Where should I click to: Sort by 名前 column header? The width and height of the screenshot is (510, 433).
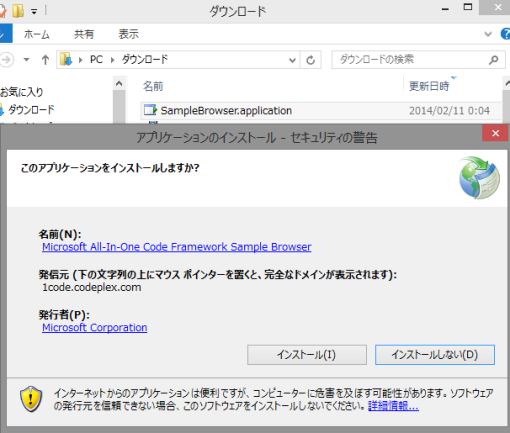pos(153,86)
